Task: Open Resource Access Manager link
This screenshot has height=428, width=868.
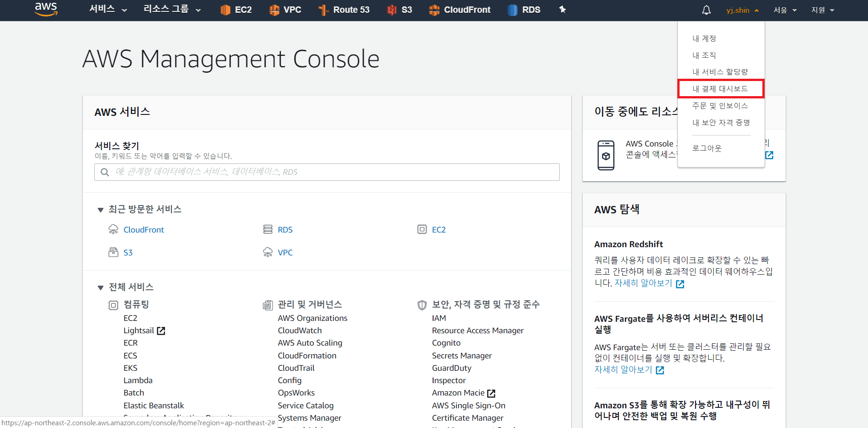Action: (x=478, y=330)
